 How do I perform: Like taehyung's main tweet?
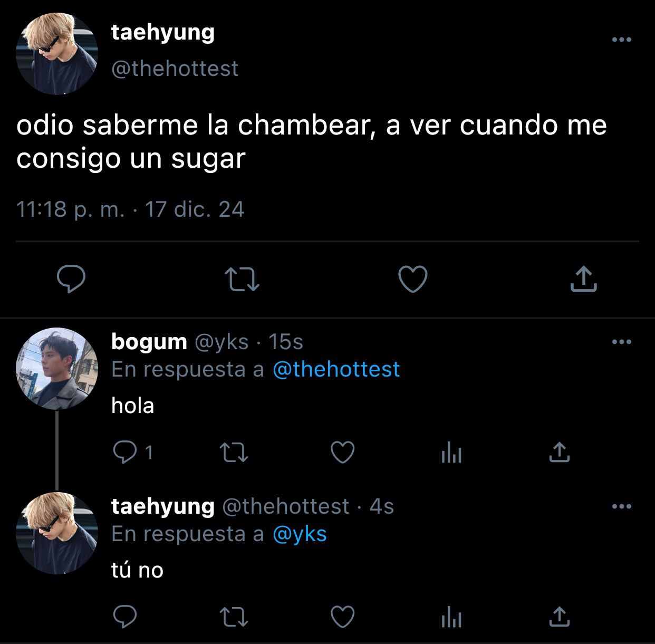pyautogui.click(x=412, y=279)
